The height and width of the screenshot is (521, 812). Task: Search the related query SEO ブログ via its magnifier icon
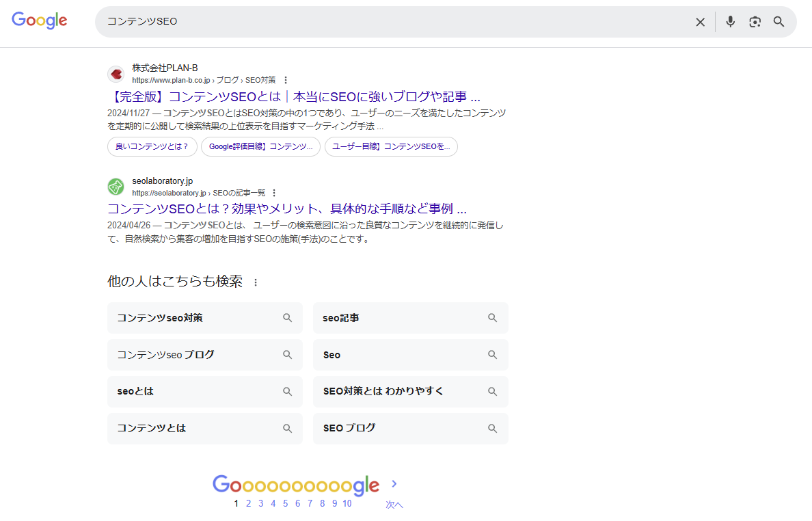492,428
